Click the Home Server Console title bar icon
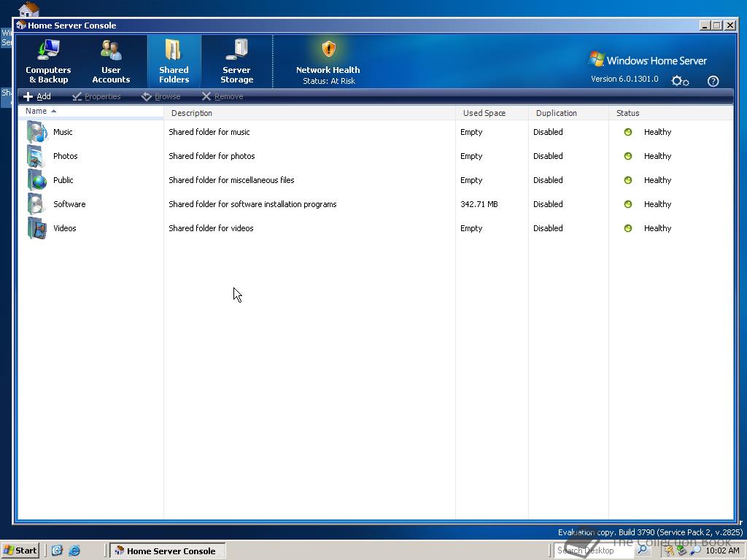The height and width of the screenshot is (560, 747). [21, 26]
